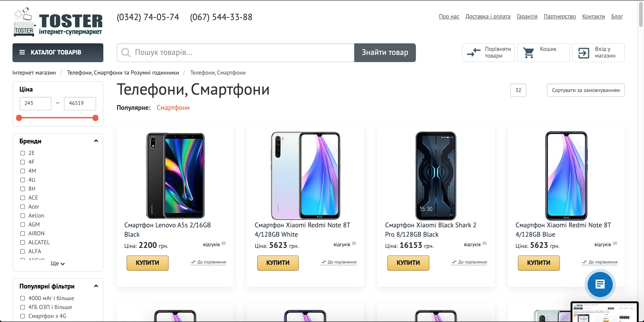The height and width of the screenshot is (322, 644).
Task: Click the catalog hamburger menu icon
Action: coord(22,52)
